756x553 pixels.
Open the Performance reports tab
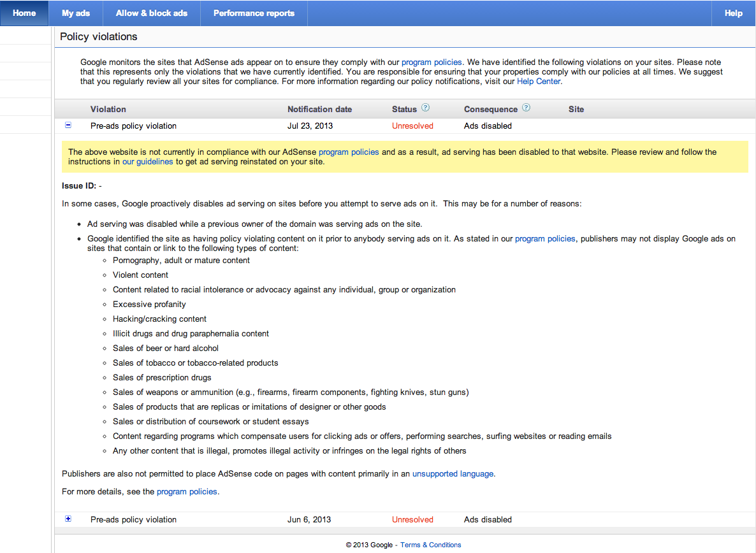tap(254, 13)
